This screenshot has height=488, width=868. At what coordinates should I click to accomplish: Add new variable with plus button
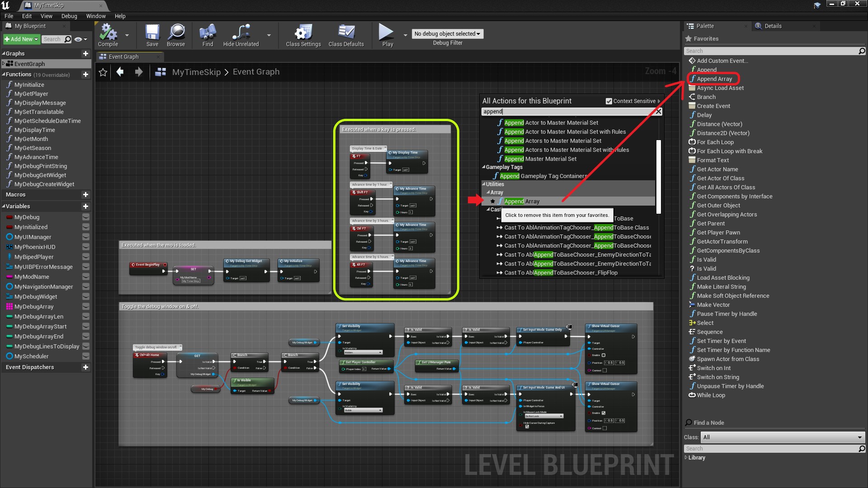pos(85,206)
